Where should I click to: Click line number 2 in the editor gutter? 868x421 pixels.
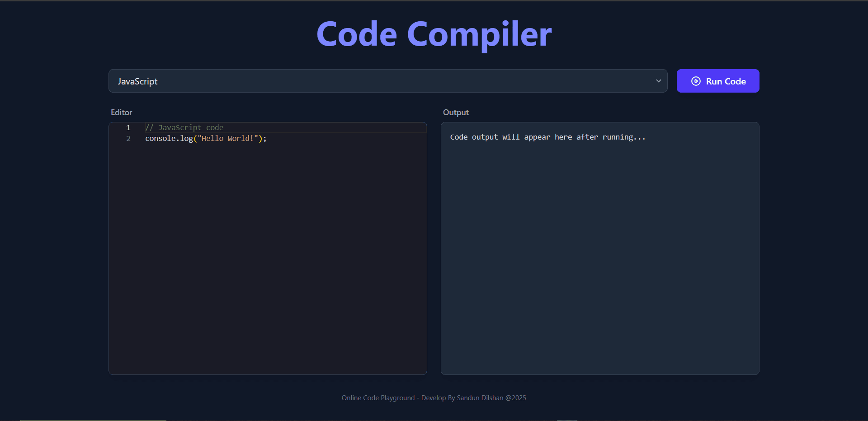click(x=128, y=139)
